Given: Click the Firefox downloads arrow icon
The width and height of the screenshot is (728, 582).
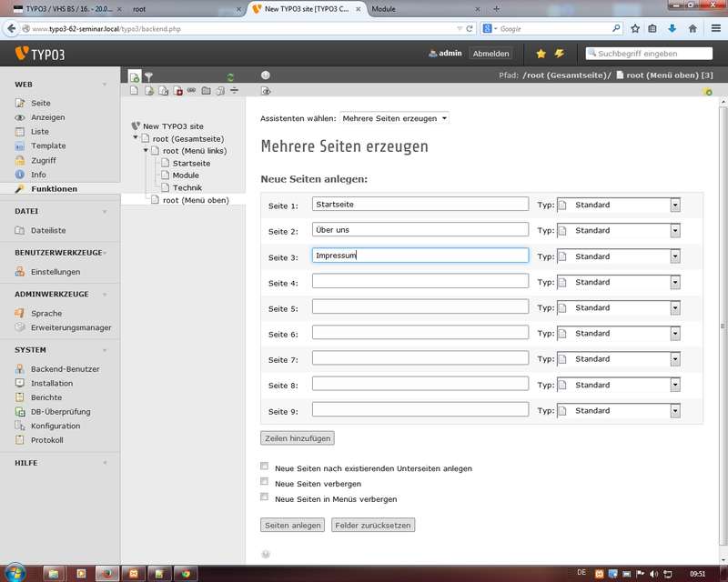Looking at the screenshot, I should point(672,29).
